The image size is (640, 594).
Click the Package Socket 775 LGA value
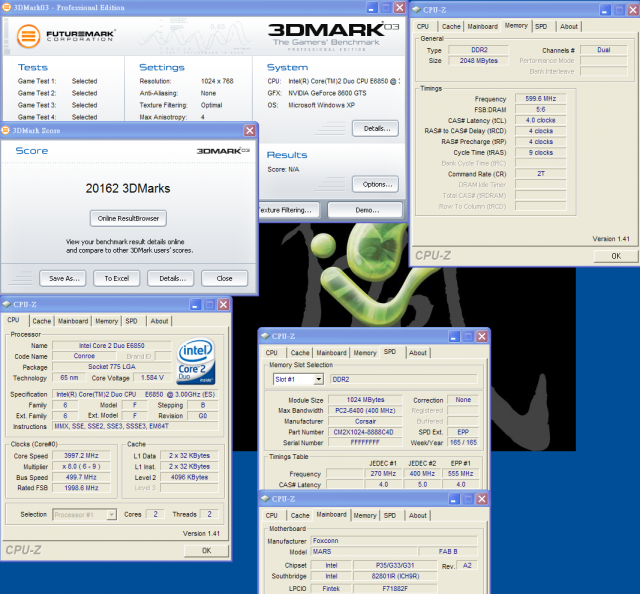(112, 367)
